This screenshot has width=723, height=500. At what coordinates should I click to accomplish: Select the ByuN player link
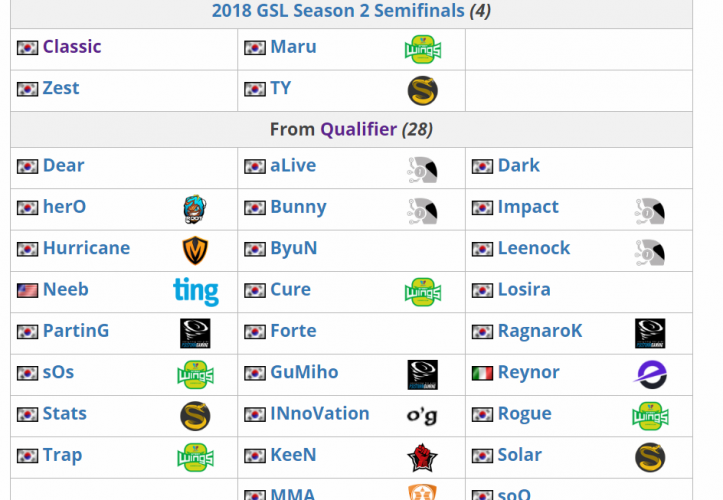coord(294,248)
